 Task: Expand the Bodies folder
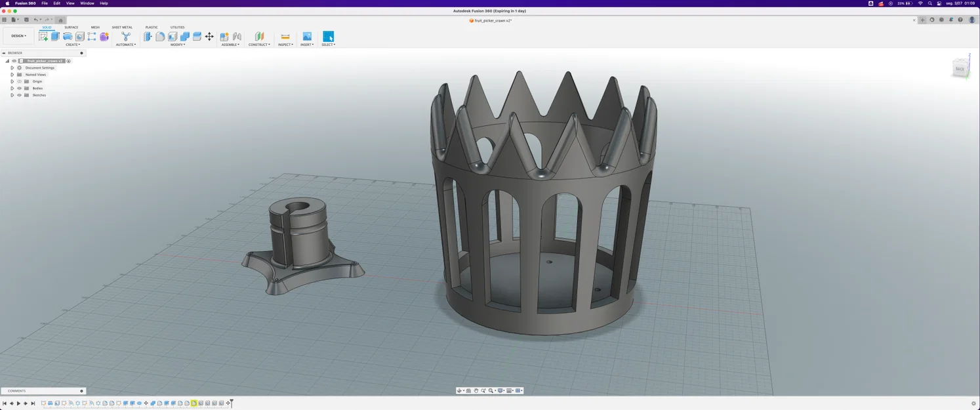(x=12, y=88)
